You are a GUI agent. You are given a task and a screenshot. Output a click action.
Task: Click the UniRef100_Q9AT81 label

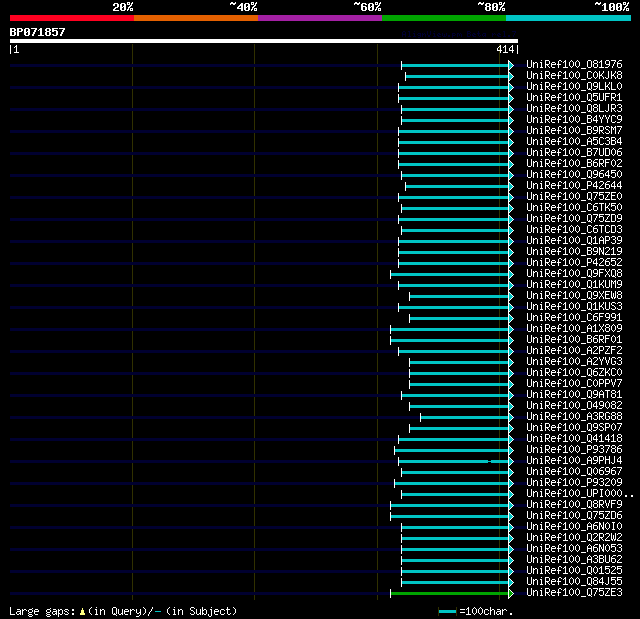(x=574, y=395)
